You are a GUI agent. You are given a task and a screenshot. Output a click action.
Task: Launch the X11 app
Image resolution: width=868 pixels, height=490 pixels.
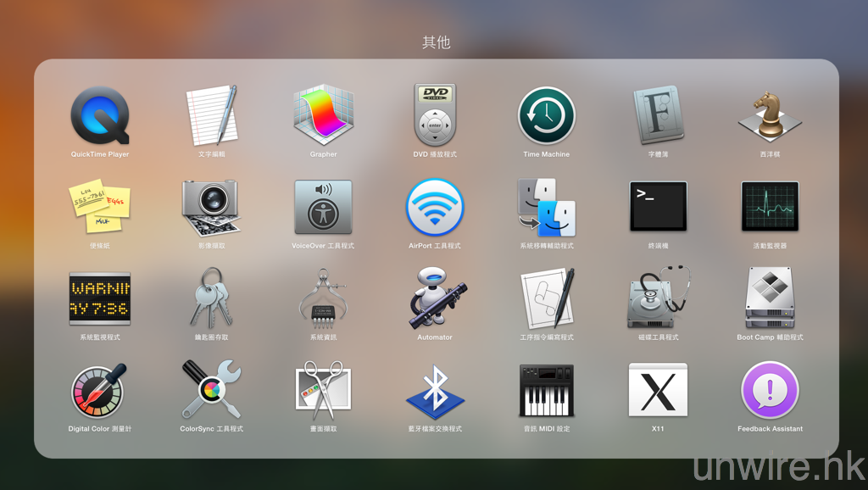[x=658, y=390]
